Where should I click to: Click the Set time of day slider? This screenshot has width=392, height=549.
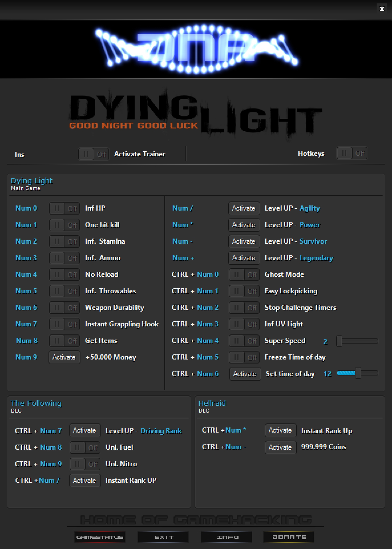pos(357,373)
